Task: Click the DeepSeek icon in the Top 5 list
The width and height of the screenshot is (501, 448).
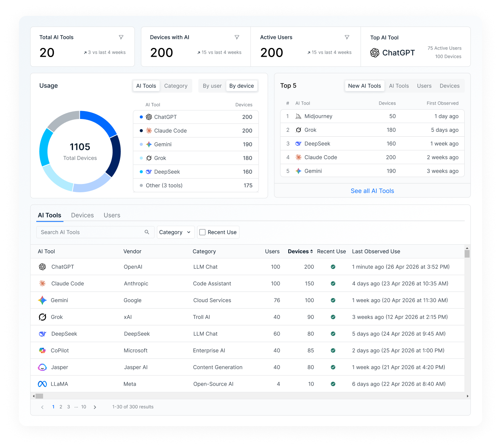Action: tap(298, 144)
